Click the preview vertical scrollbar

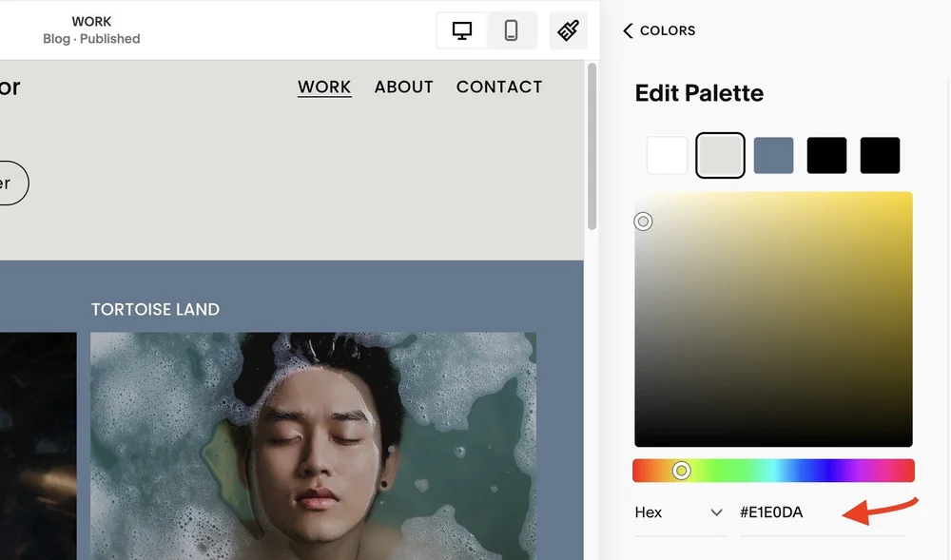coord(592,146)
